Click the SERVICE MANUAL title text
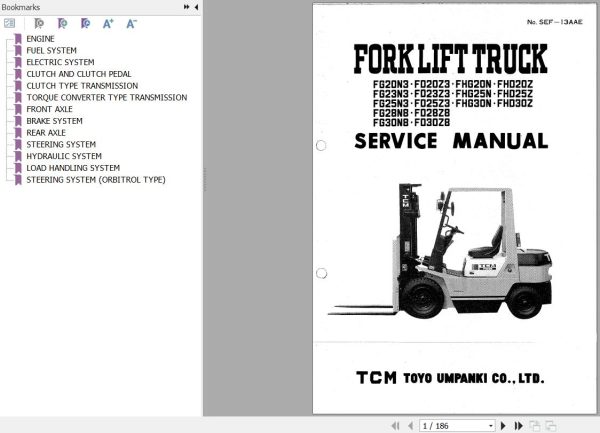Viewport: 600px width, 433px height. 451,141
